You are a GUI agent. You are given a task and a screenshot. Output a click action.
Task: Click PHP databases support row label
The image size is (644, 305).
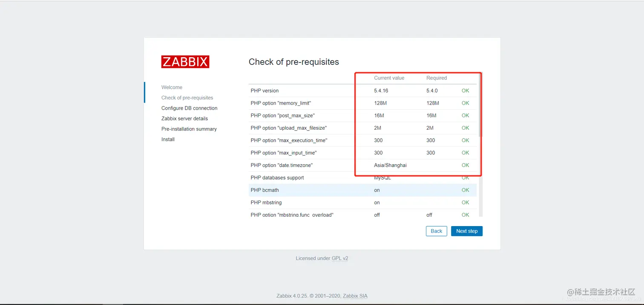277,177
